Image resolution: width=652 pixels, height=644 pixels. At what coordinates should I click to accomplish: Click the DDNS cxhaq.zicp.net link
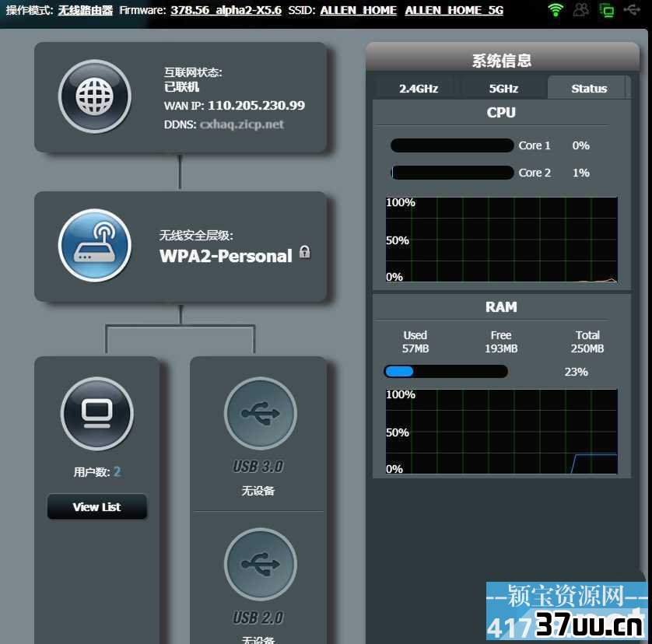click(242, 124)
